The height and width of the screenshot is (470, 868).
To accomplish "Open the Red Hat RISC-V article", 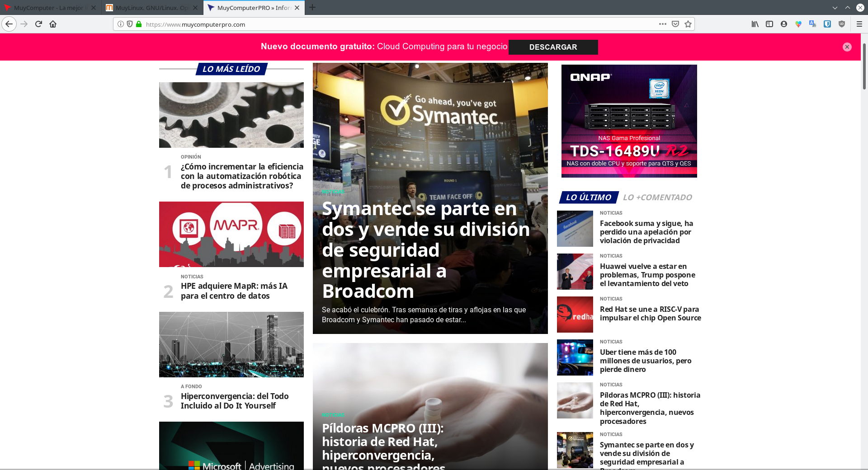I will [x=650, y=314].
